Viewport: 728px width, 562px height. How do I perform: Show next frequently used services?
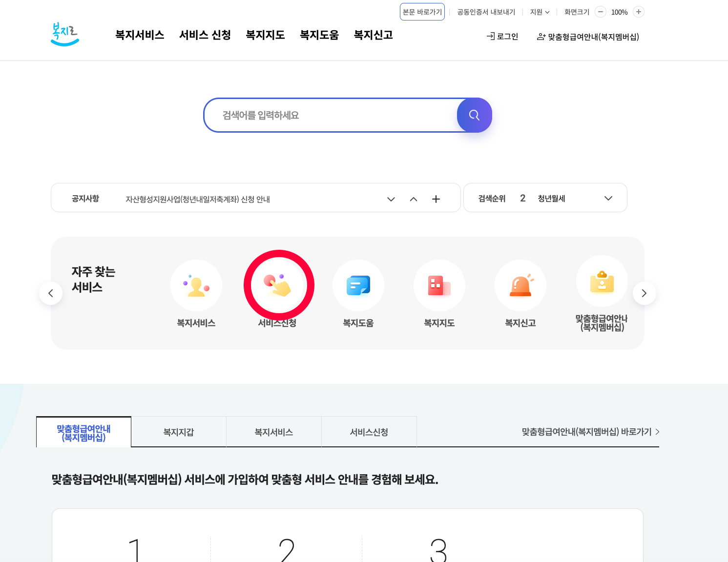pos(645,293)
